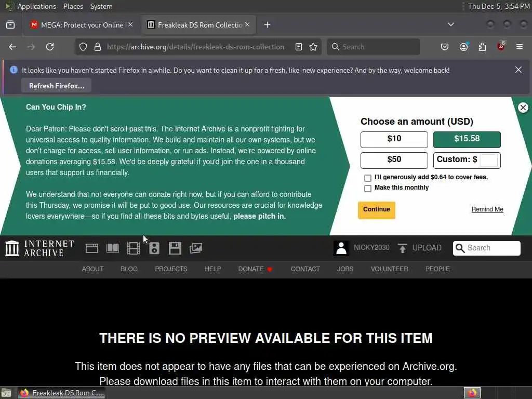Screen dimensions: 532x399
Task: Close the Freakleak DS Rom Collection tab
Action: pyautogui.click(x=247, y=25)
